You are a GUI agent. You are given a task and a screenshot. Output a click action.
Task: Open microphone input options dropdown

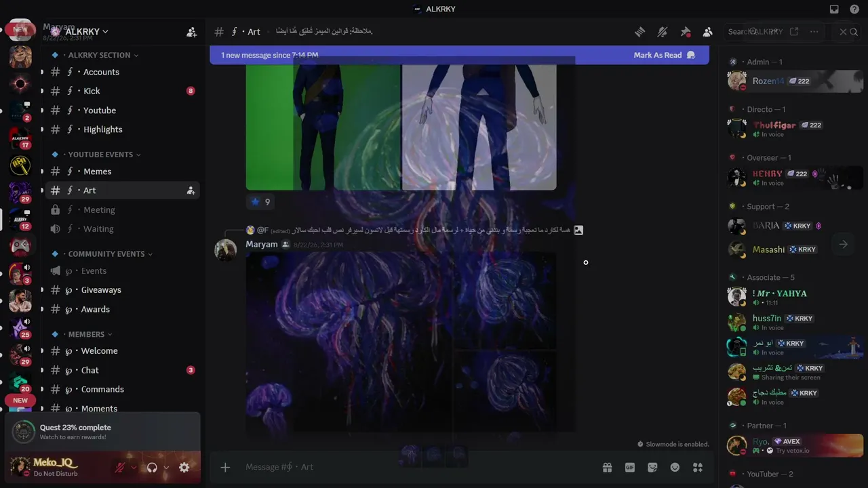coord(134,468)
